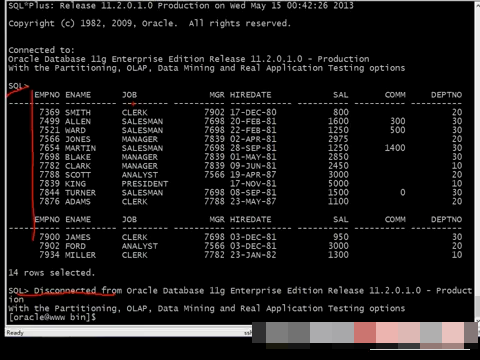The width and height of the screenshot is (480, 360).
Task: Click the 'Connected to:' line
Action: click(x=41, y=50)
